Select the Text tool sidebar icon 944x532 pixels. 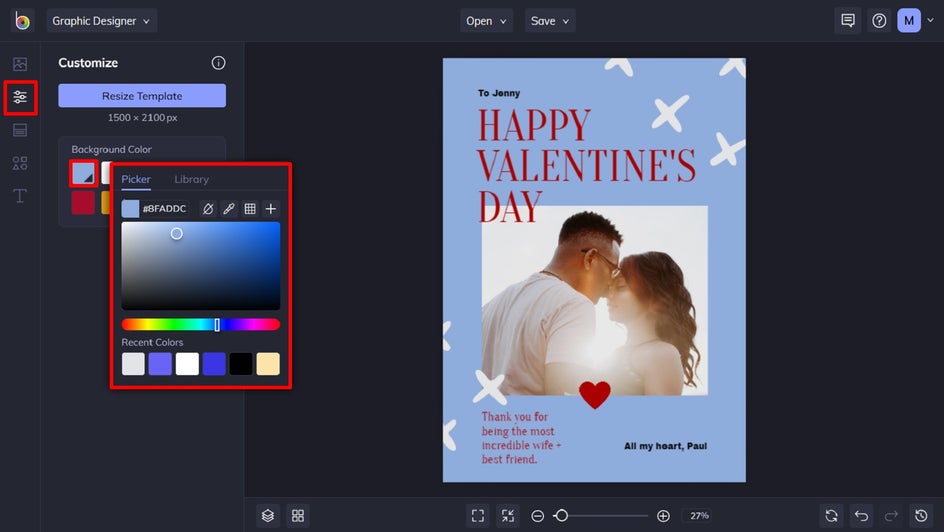click(x=20, y=196)
